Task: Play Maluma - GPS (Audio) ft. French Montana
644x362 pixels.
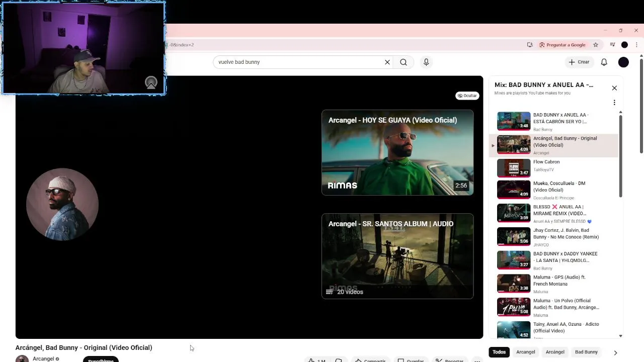Action: click(553, 284)
